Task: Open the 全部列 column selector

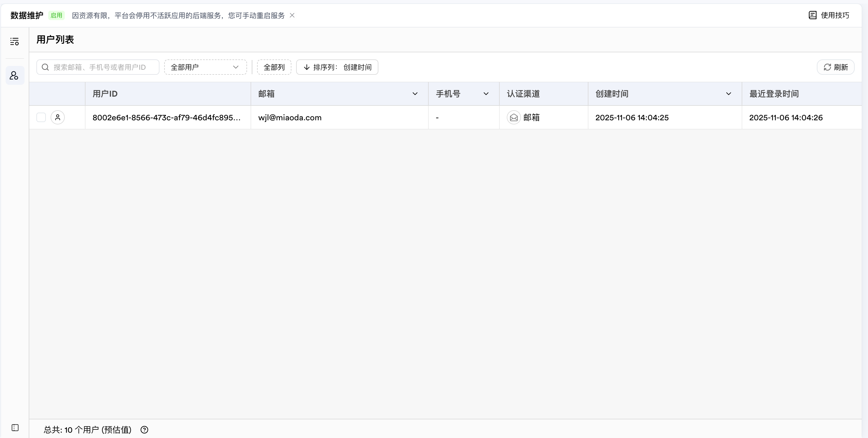Action: pos(274,67)
